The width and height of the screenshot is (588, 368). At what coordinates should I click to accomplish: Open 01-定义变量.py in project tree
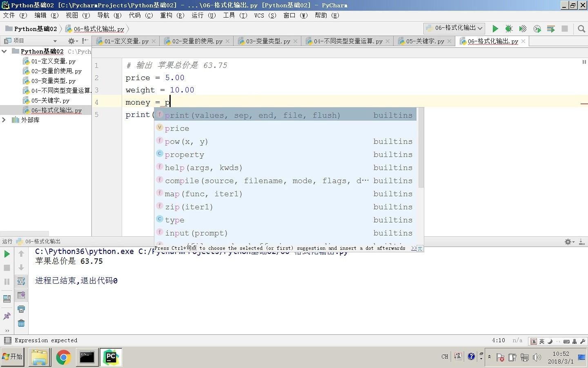[53, 61]
